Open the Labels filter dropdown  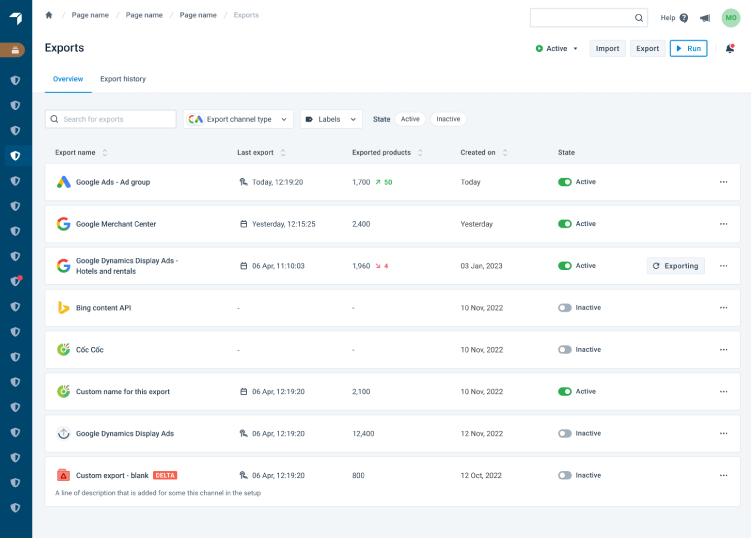tap(331, 119)
